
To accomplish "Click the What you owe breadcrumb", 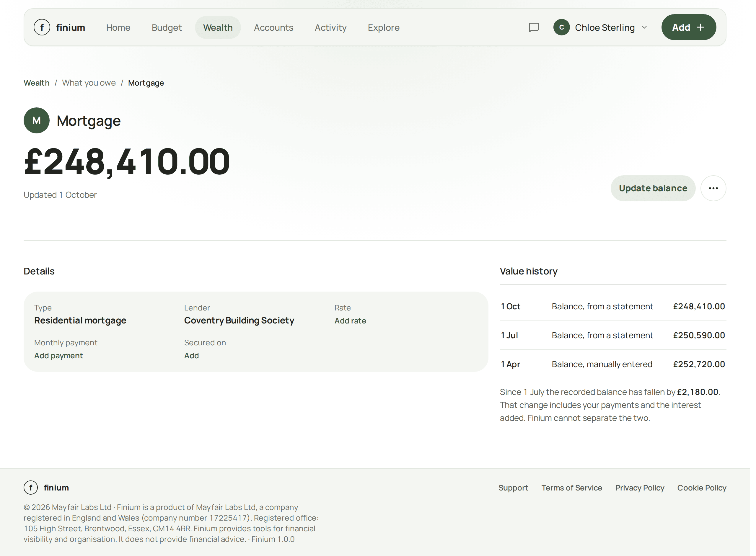I will tap(89, 83).
